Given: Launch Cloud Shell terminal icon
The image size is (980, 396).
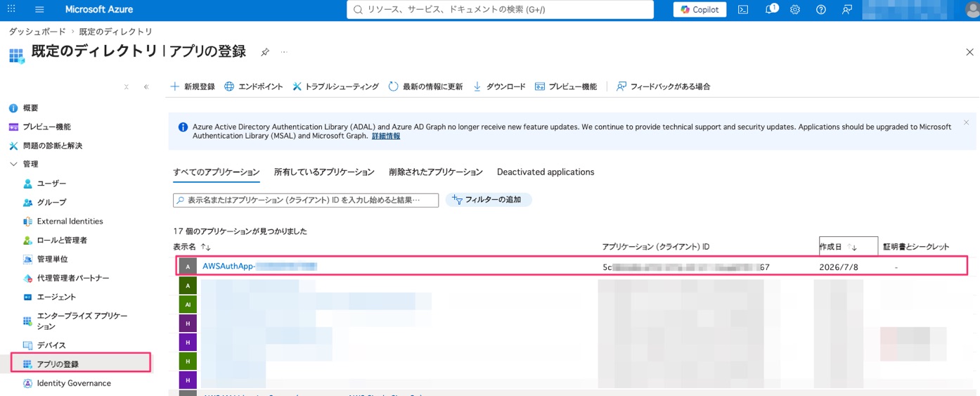Looking at the screenshot, I should click(743, 10).
